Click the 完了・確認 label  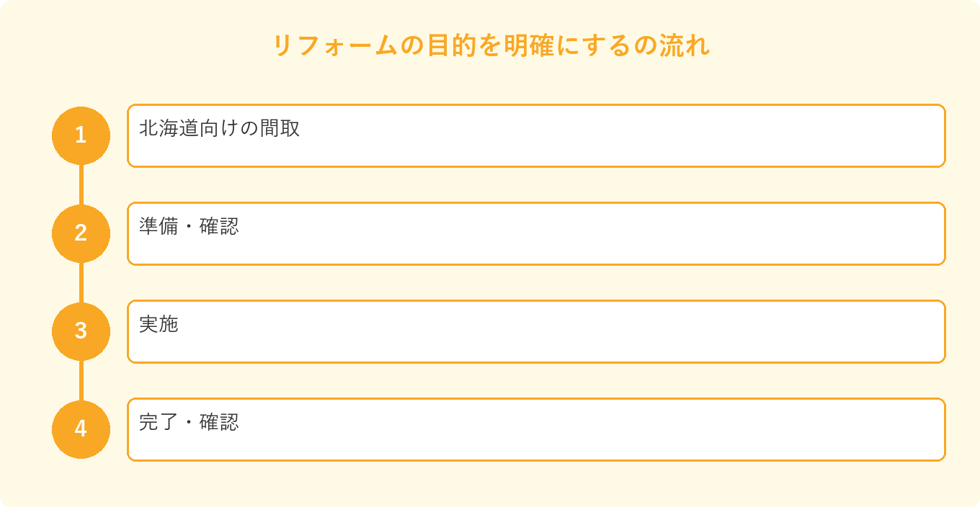189,423
